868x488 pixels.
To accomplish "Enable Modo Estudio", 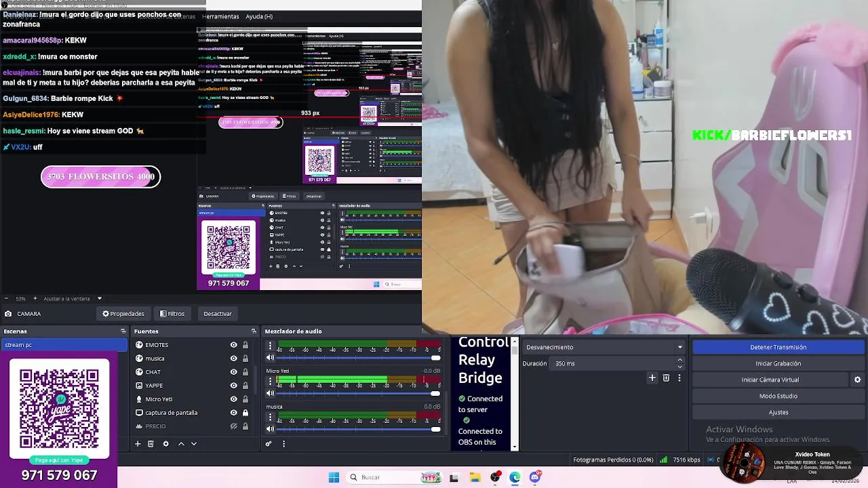I will (x=778, y=396).
